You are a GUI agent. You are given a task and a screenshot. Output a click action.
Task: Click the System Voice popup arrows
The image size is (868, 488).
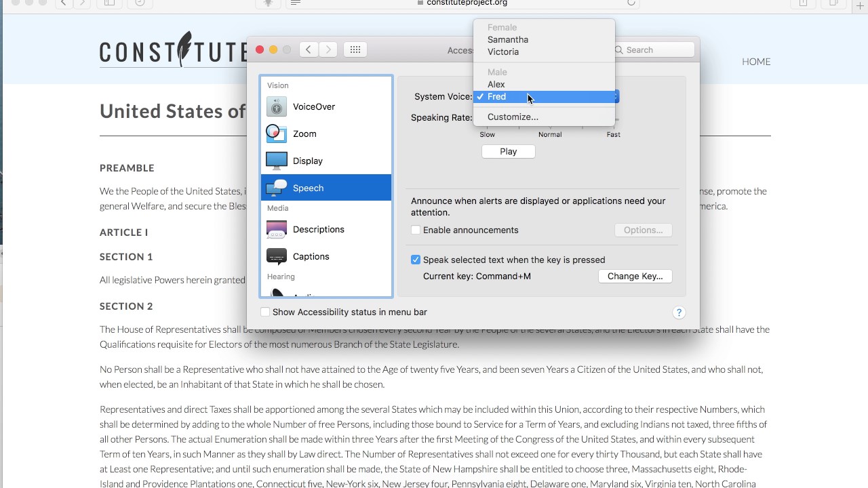point(616,97)
